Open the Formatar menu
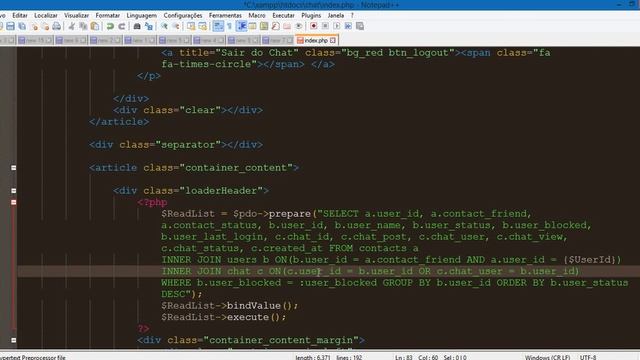Screen dimensions: 640x360 coord(108,15)
